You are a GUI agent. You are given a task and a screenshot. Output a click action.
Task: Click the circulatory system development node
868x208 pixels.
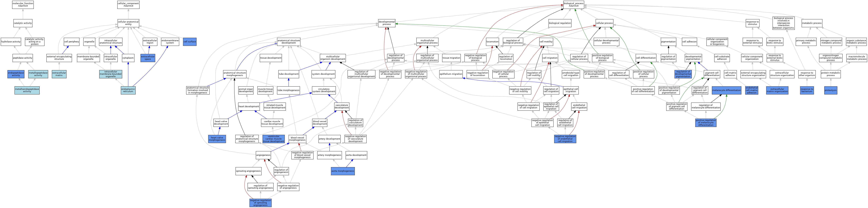(x=324, y=90)
